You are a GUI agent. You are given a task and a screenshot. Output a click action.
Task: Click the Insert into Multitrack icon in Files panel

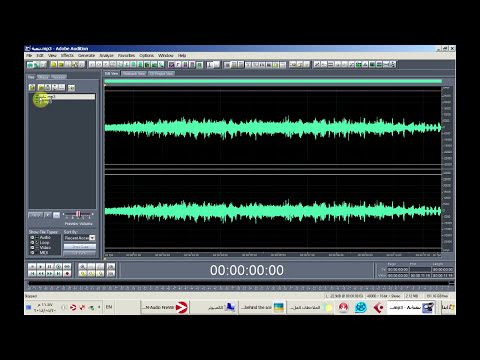click(48, 87)
